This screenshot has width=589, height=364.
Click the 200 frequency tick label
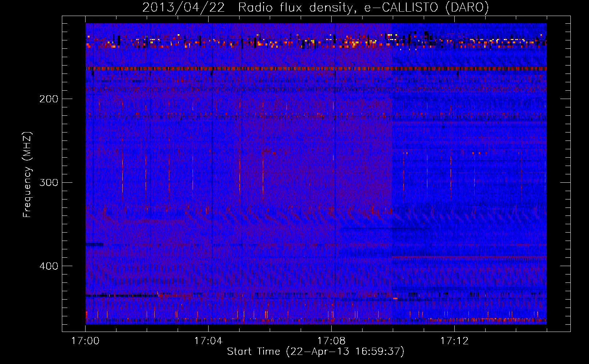coord(49,99)
